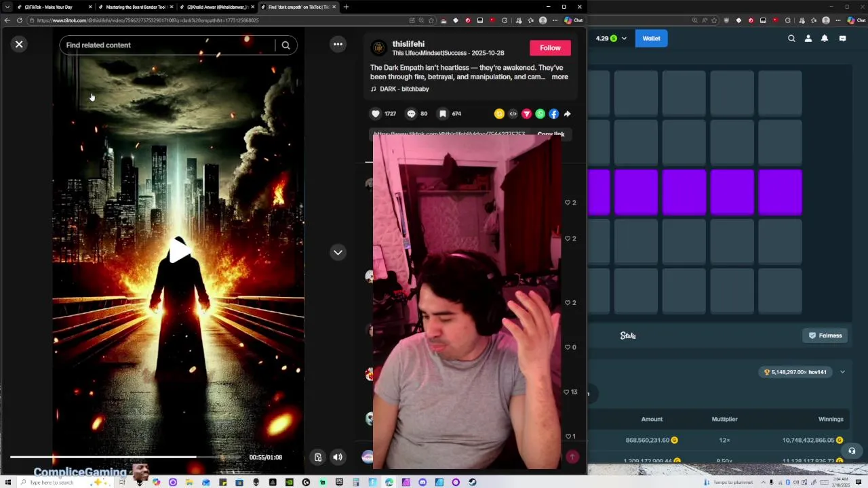Open the Stake search icon
The width and height of the screenshot is (868, 488).
pos(791,39)
